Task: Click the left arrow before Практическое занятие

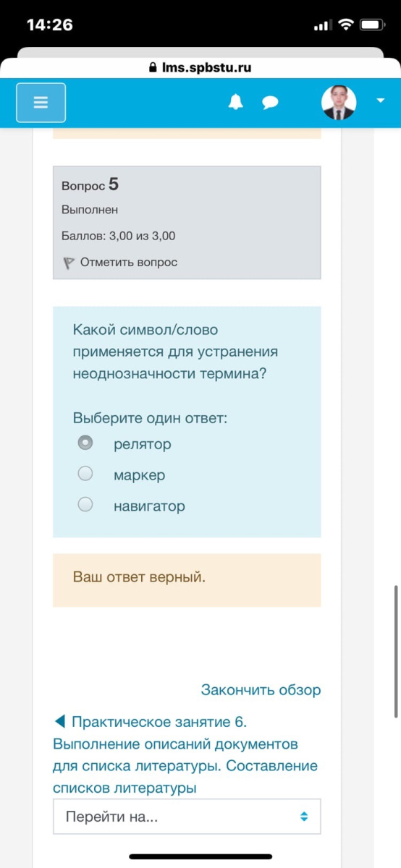Action: pos(60,721)
